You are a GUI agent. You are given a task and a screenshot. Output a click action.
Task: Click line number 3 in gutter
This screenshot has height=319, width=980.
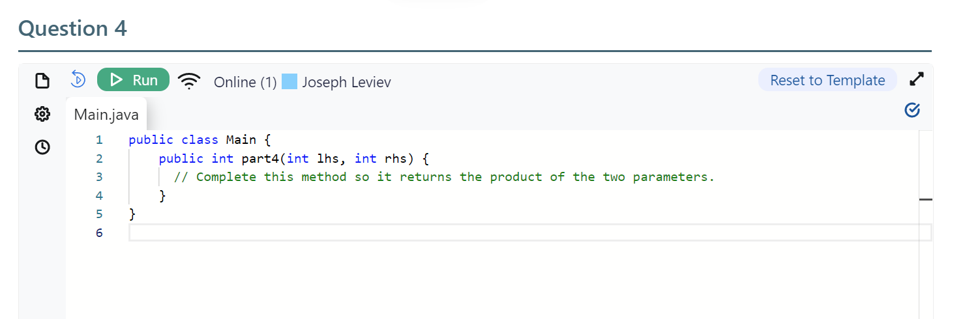pos(99,176)
